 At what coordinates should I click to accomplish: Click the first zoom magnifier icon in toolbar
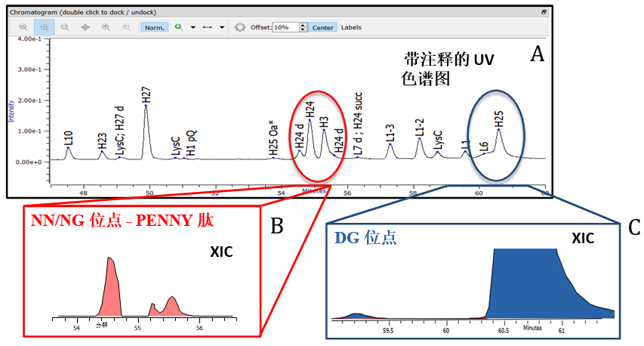(23, 27)
